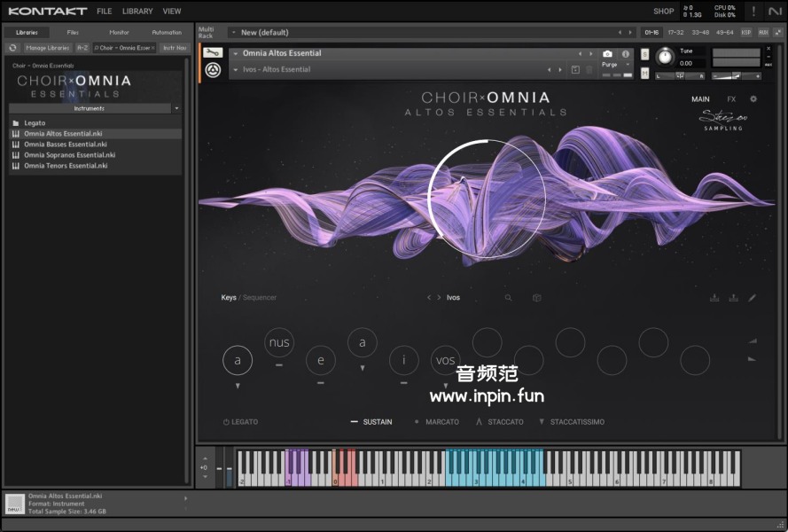Click the randomize dice icon
This screenshot has height=532, width=788.
point(536,298)
